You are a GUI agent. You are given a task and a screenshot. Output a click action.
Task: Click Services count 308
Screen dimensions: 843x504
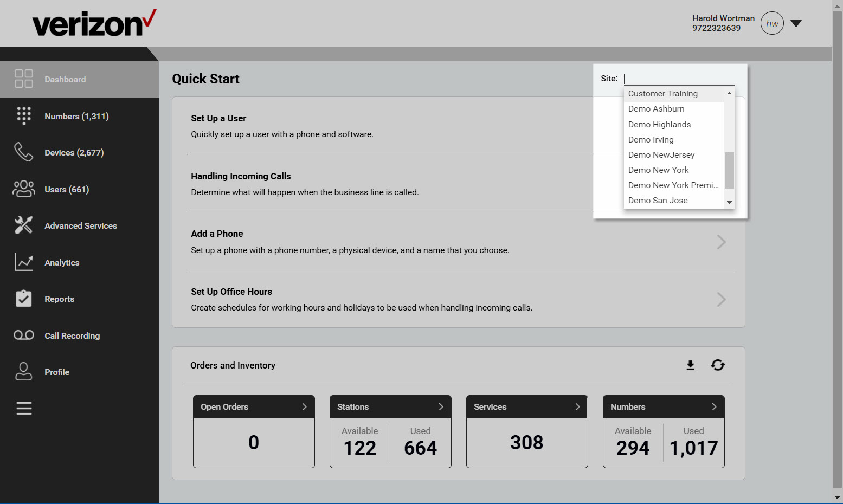point(526,442)
